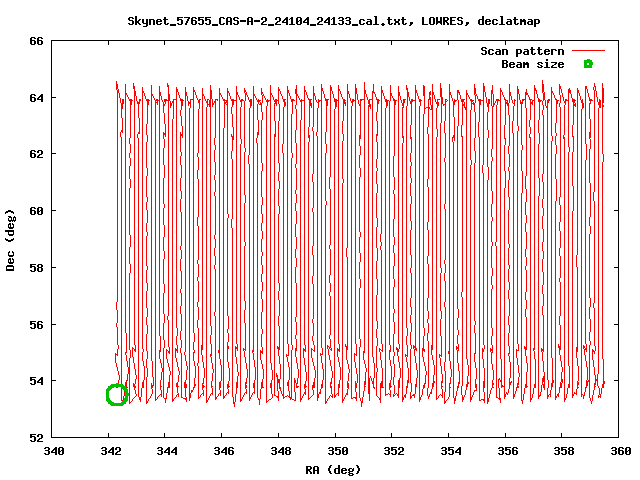Click RA axis tick label 340
This screenshot has width=640, height=480.
[x=54, y=451]
